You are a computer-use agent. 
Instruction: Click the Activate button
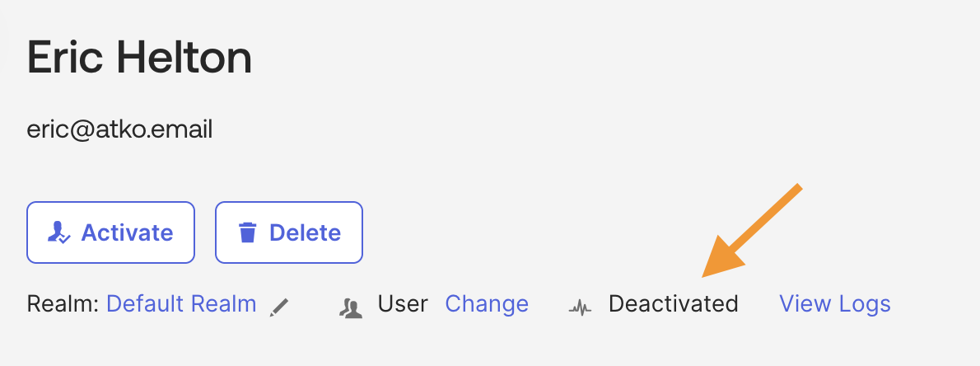click(111, 232)
